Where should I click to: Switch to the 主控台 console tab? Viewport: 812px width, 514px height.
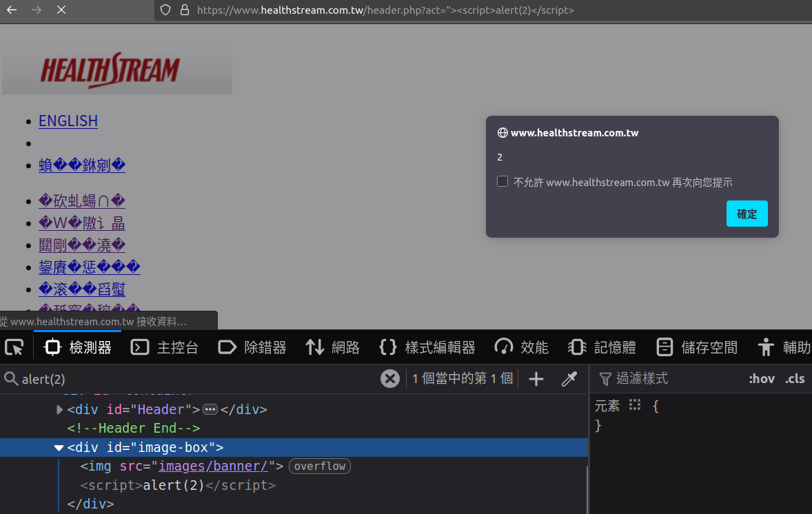coord(164,347)
